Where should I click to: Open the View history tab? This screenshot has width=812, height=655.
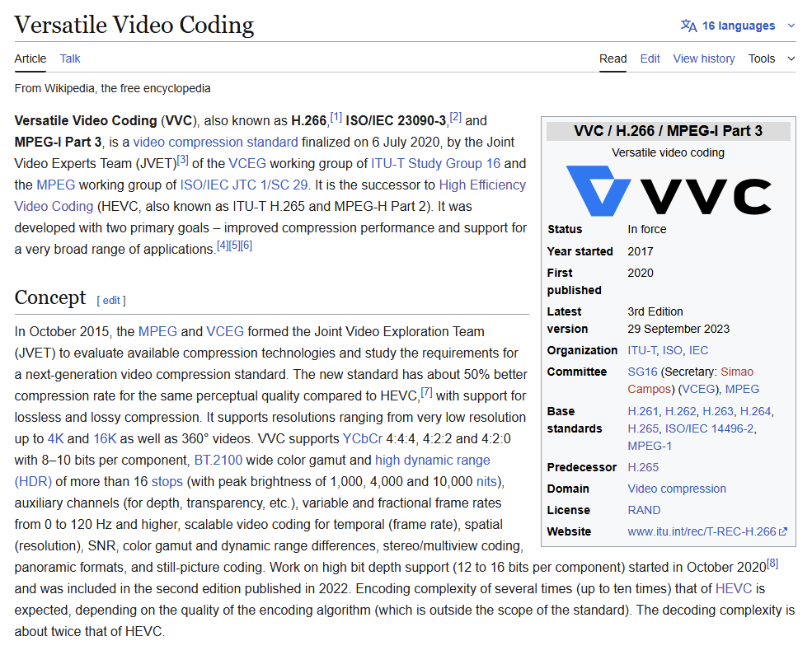pos(704,58)
